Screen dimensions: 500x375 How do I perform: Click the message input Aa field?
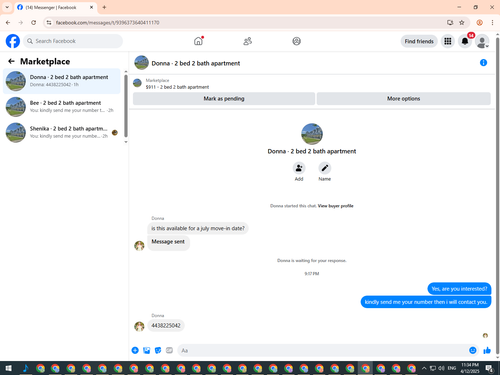click(x=323, y=350)
